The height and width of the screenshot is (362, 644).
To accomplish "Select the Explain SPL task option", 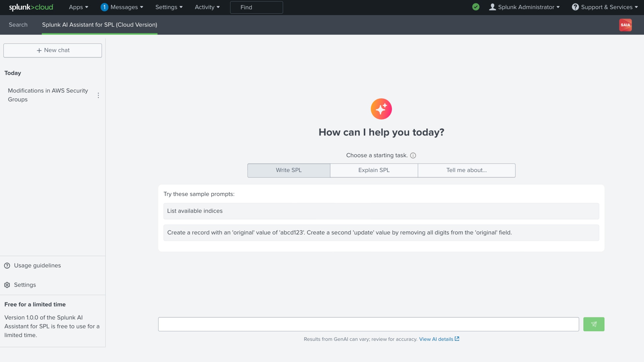I will [x=374, y=170].
